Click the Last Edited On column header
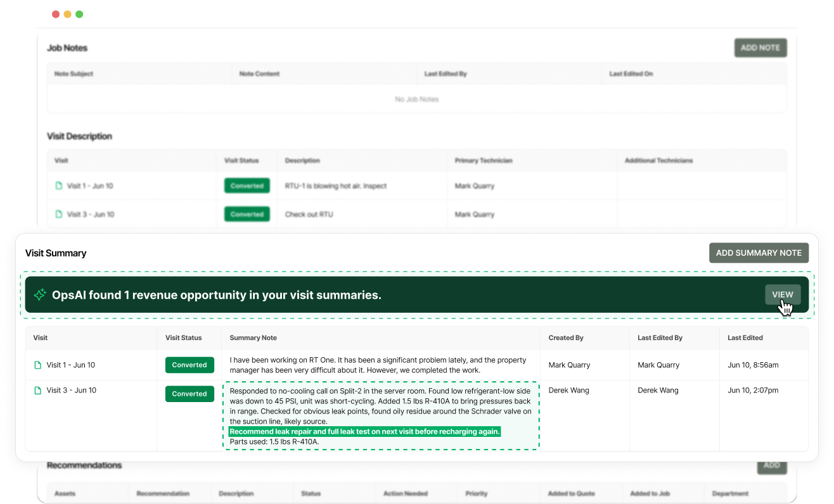 pyautogui.click(x=631, y=74)
